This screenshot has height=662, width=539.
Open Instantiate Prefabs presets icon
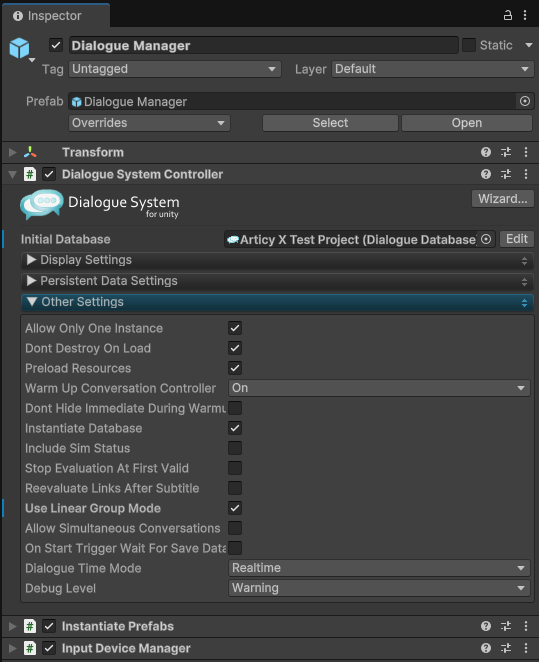coord(506,626)
